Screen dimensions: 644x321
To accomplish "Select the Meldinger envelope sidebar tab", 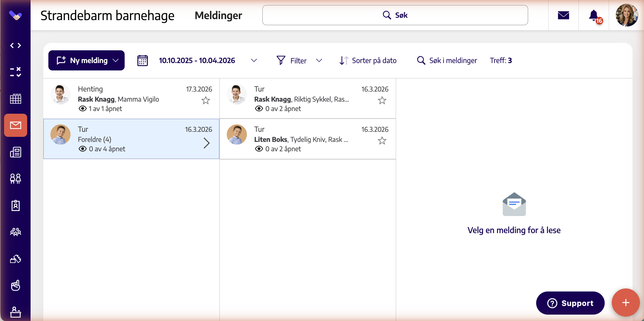I will click(x=15, y=125).
